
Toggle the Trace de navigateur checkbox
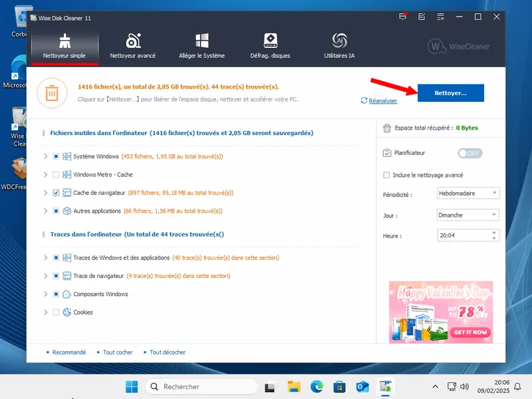[x=56, y=276]
